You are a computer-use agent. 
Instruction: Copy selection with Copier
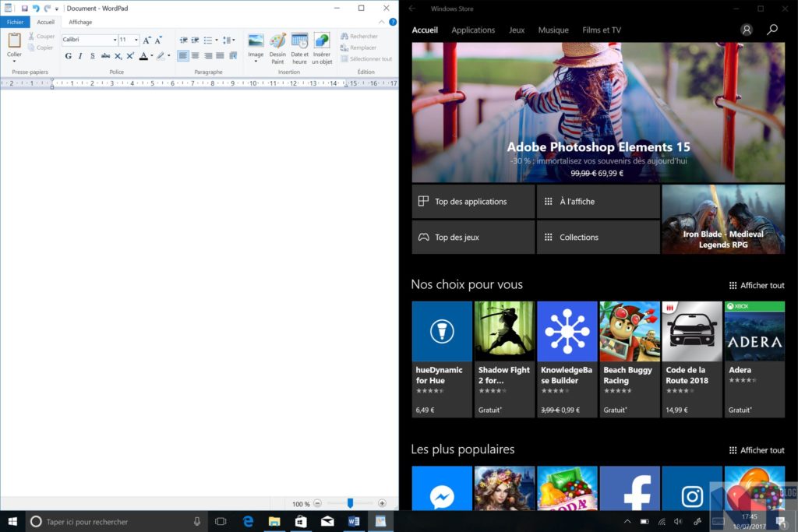[41, 48]
